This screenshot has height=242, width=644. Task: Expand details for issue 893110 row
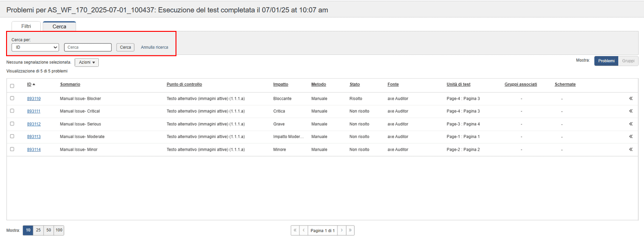click(x=630, y=99)
